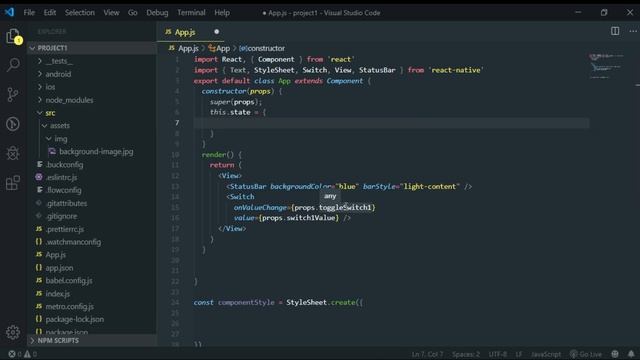Click the feedback smiley in status bar

point(615,354)
